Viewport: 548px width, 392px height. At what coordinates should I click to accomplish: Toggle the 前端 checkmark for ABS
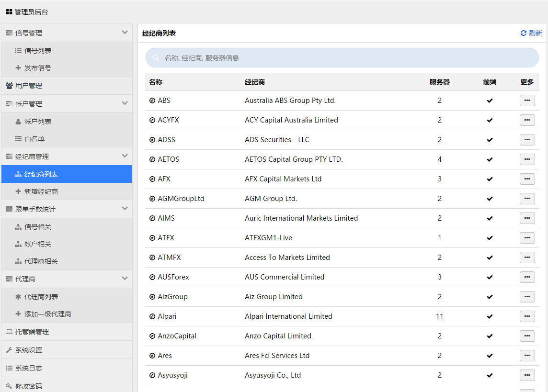[x=490, y=101]
